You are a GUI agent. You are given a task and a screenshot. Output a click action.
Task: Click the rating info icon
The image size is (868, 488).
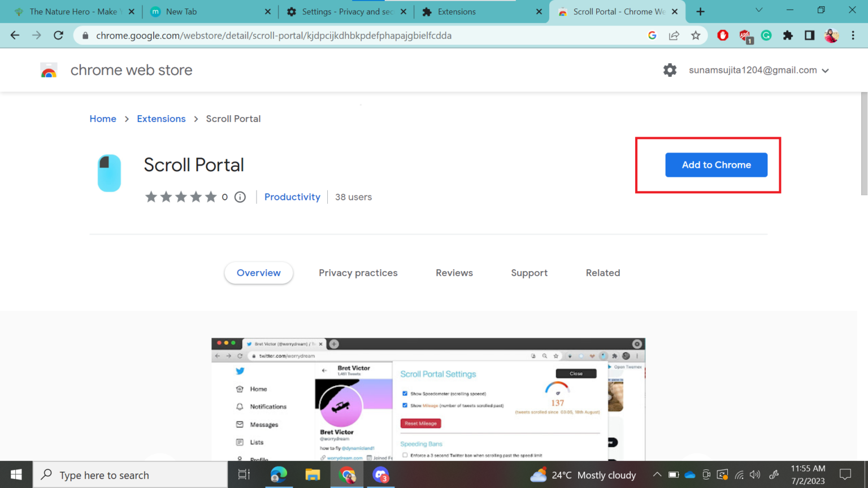click(x=240, y=197)
